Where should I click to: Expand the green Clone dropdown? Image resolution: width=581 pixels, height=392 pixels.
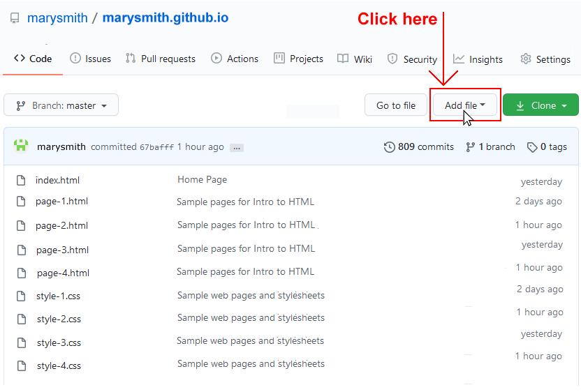(540, 105)
